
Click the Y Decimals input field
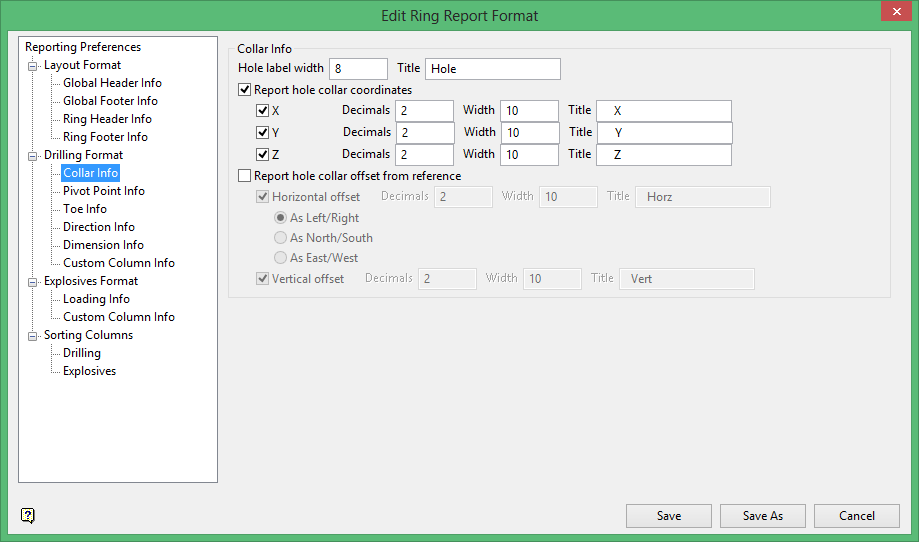424,132
